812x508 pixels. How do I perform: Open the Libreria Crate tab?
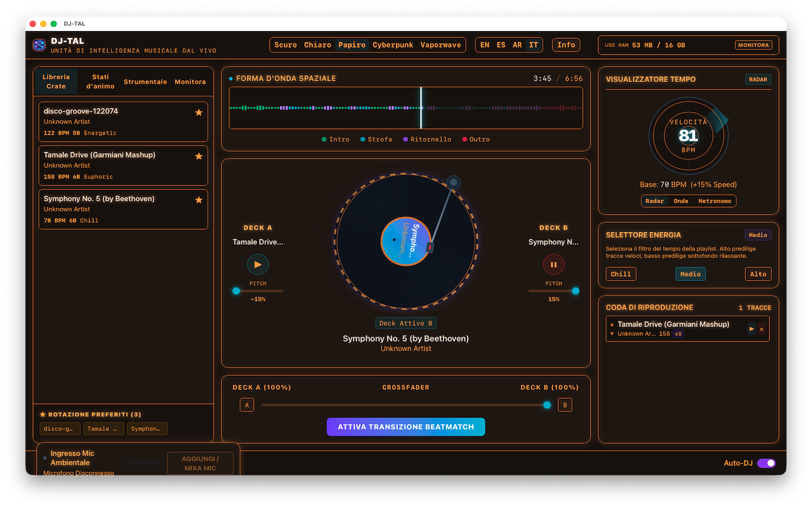pos(56,81)
